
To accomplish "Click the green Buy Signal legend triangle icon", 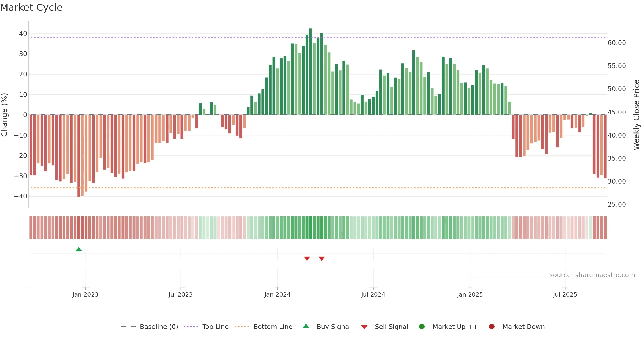I will coord(306,326).
